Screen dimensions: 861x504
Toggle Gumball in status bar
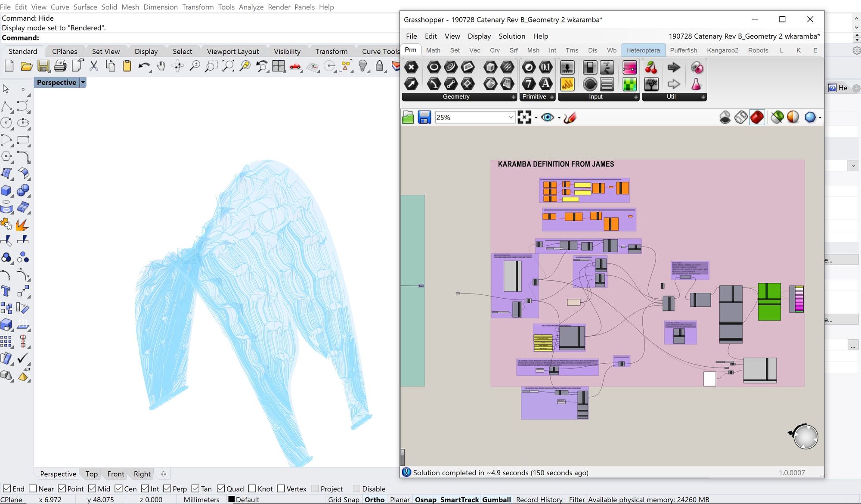(496, 499)
